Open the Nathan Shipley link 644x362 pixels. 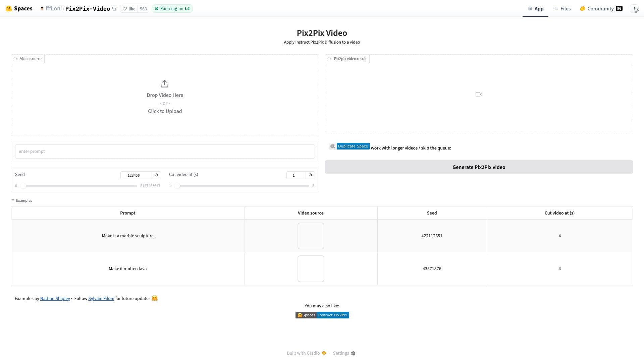coord(55,299)
